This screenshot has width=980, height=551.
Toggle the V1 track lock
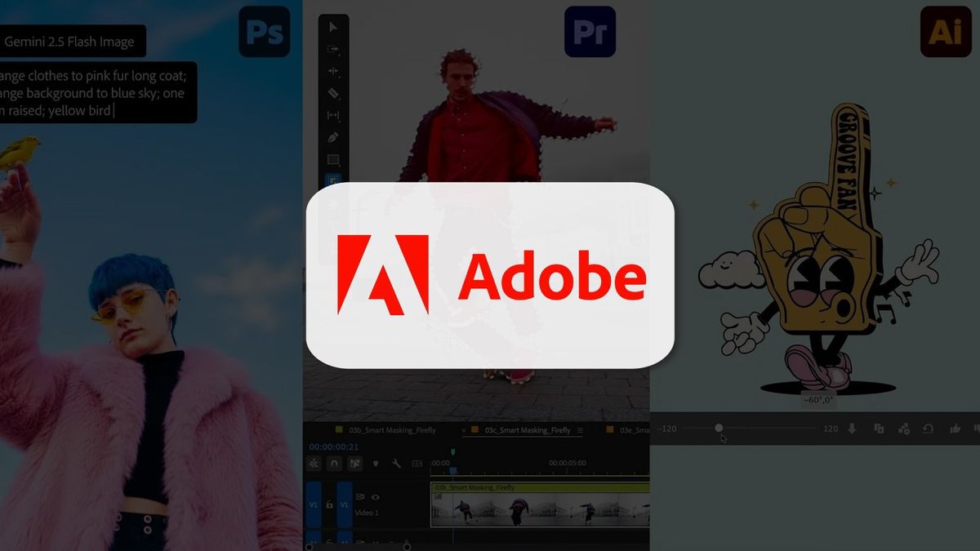pyautogui.click(x=329, y=504)
